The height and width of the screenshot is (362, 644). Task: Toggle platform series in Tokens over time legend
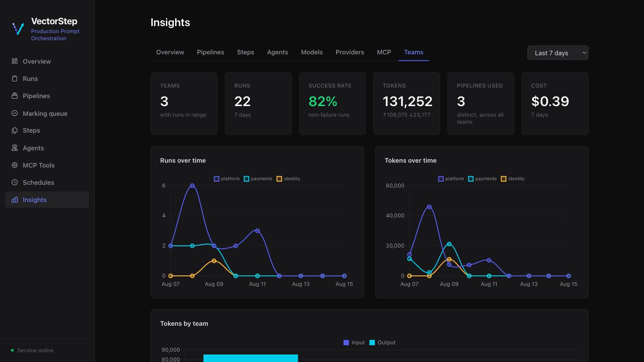tap(451, 179)
